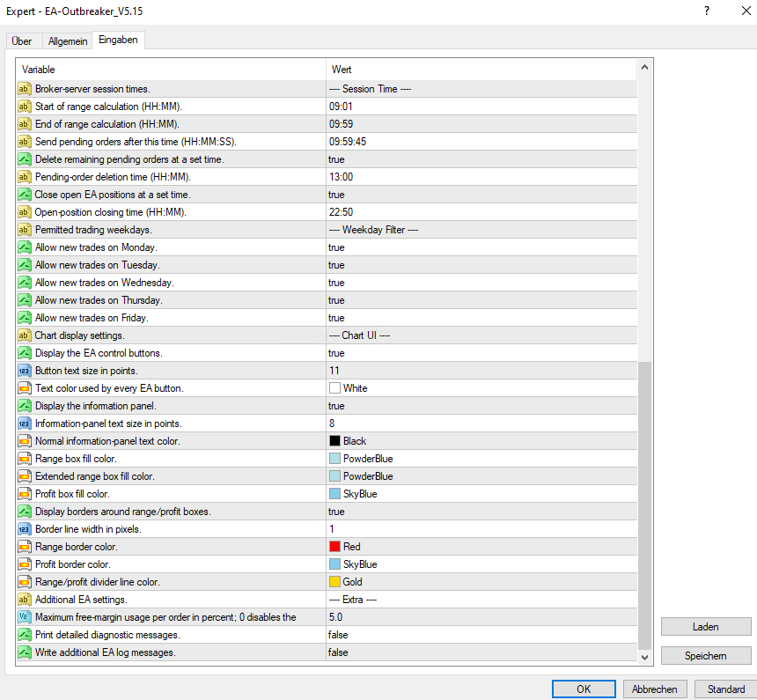Screen dimensions: 757x700
Task: Click the 13:00 pending-order deletion time value
Action: (341, 177)
